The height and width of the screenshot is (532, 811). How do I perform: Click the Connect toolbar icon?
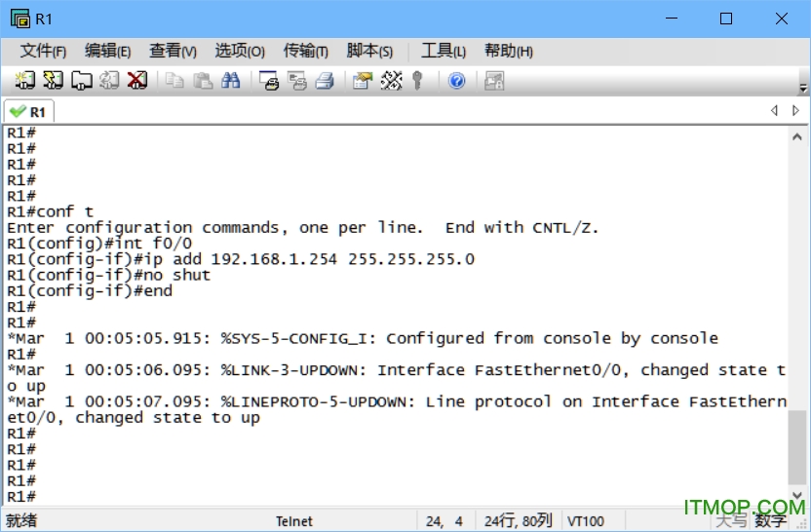[25, 81]
